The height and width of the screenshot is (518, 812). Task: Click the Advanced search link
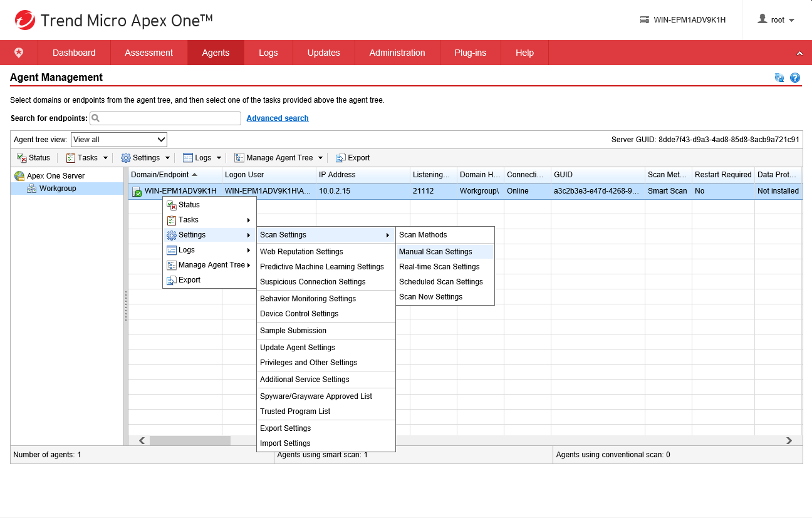click(x=278, y=118)
